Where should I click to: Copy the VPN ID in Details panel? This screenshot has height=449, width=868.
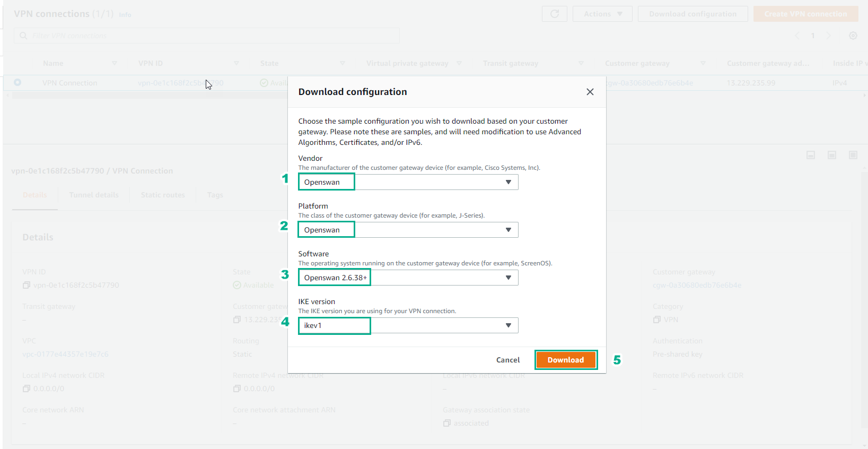tap(26, 285)
